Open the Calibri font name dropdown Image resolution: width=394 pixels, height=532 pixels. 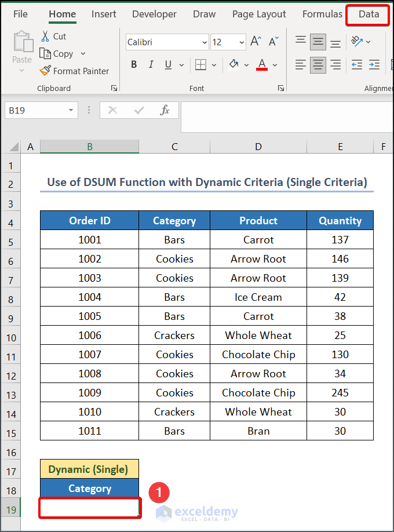tap(205, 42)
